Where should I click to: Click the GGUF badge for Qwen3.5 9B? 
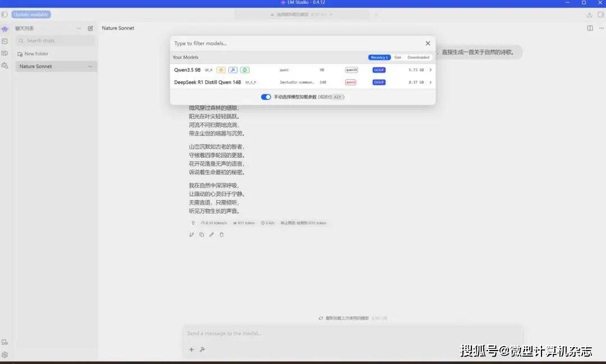click(379, 70)
